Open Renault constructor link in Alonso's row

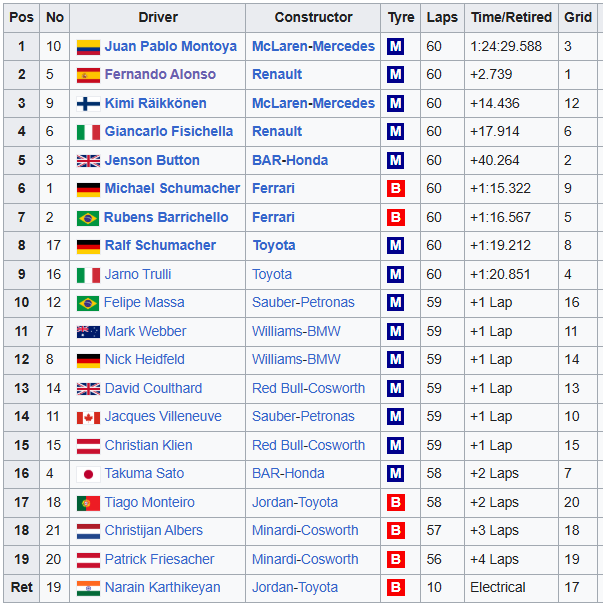277,74
